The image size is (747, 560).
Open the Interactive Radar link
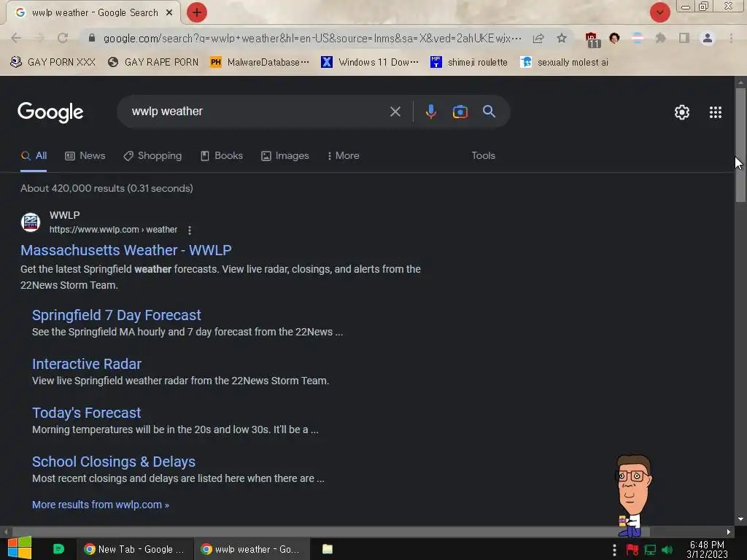87,365
